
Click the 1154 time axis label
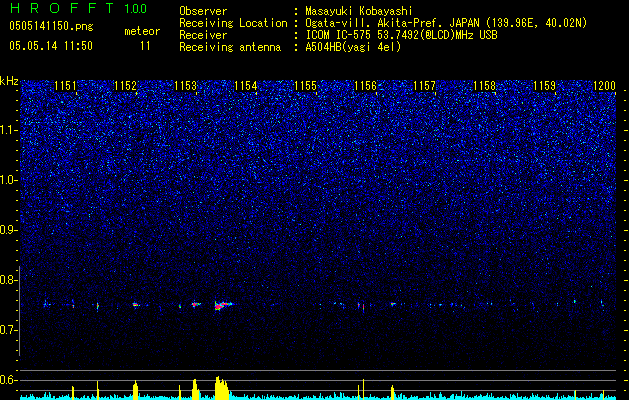[x=246, y=86]
